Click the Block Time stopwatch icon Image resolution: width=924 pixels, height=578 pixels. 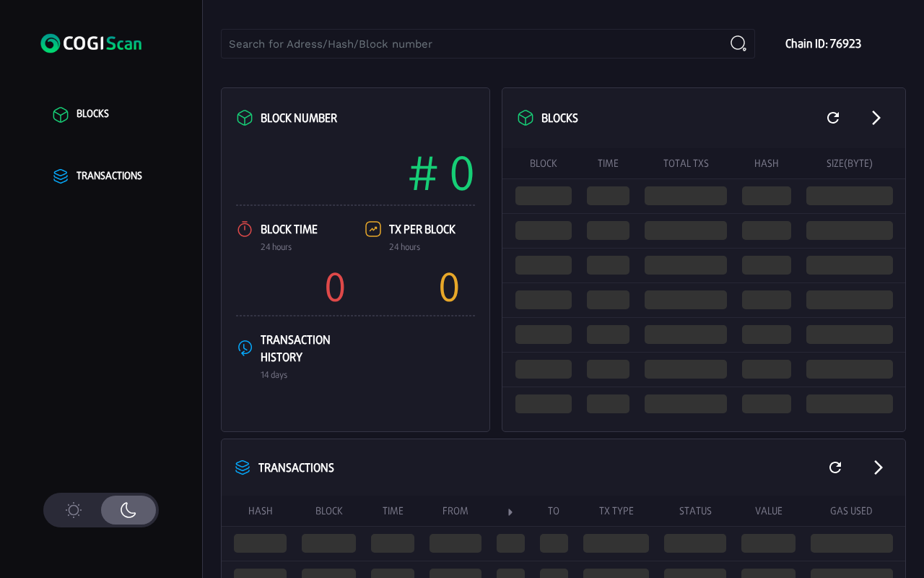(245, 229)
